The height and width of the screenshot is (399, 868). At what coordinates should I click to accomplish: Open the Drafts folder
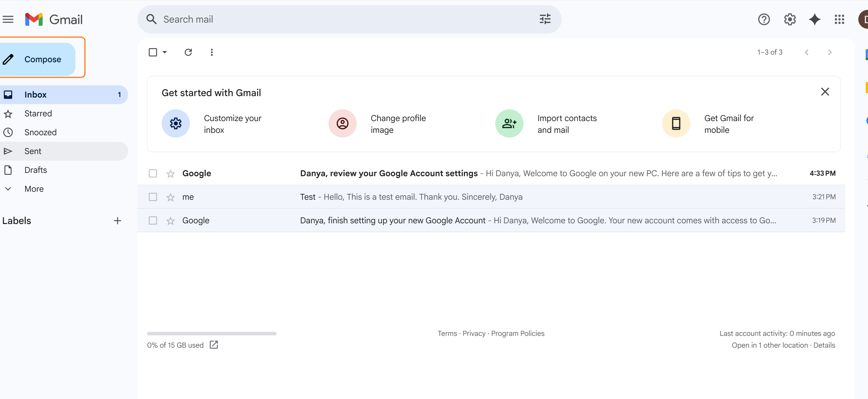point(64,170)
